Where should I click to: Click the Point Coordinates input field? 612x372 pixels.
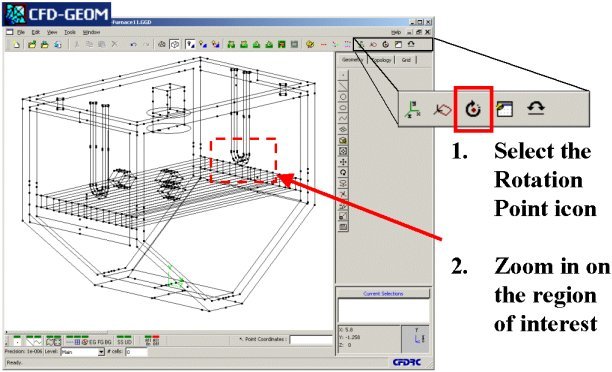311,340
